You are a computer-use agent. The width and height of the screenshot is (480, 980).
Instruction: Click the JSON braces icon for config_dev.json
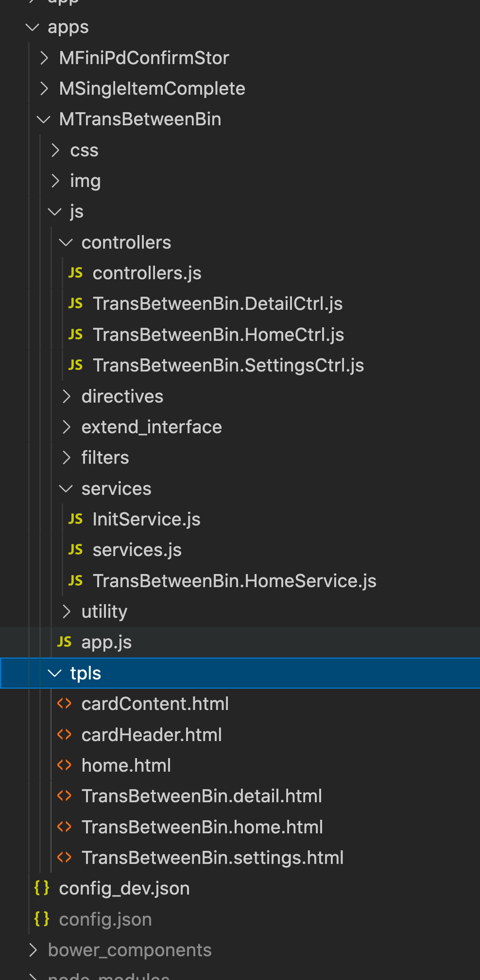click(x=42, y=888)
